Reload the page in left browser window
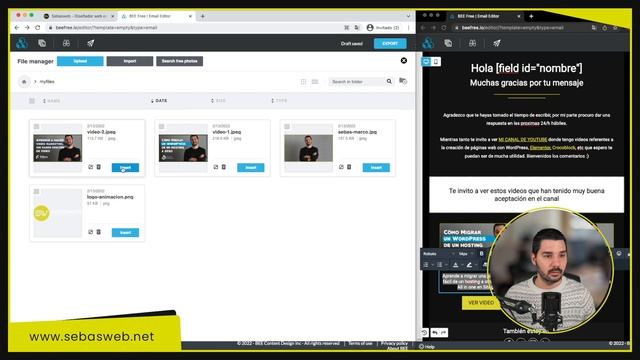 pos(38,27)
